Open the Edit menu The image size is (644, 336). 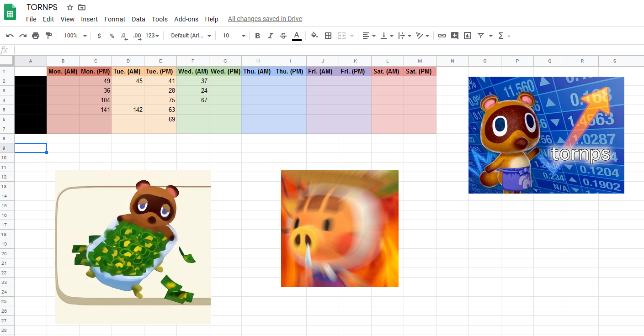(x=48, y=19)
